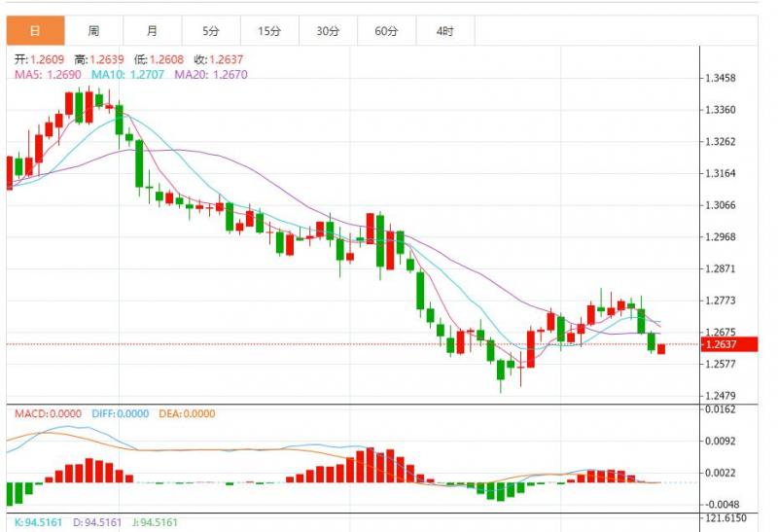The image size is (778, 532).
Task: Click the 1.2871 price axis label
Action: pos(721,268)
